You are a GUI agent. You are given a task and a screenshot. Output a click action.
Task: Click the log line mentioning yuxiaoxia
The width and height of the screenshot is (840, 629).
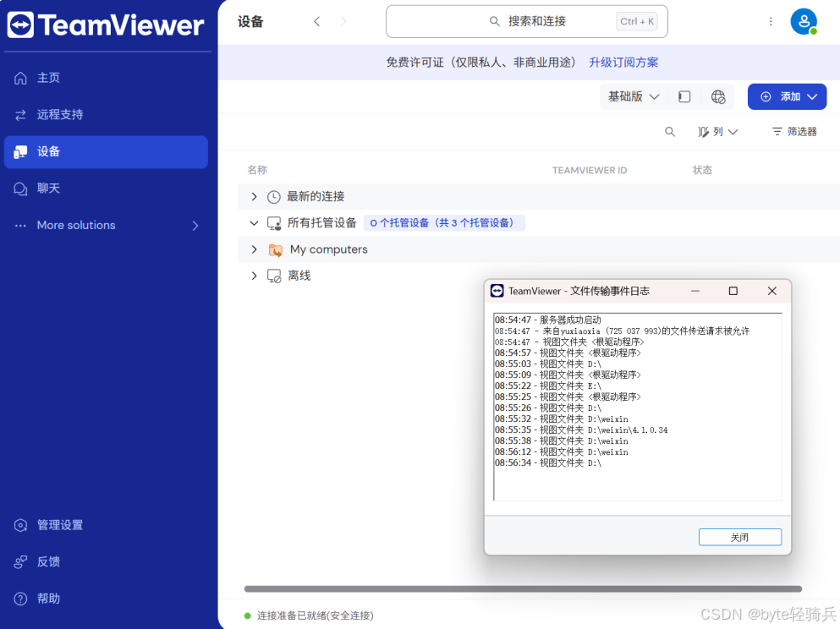[x=622, y=331]
